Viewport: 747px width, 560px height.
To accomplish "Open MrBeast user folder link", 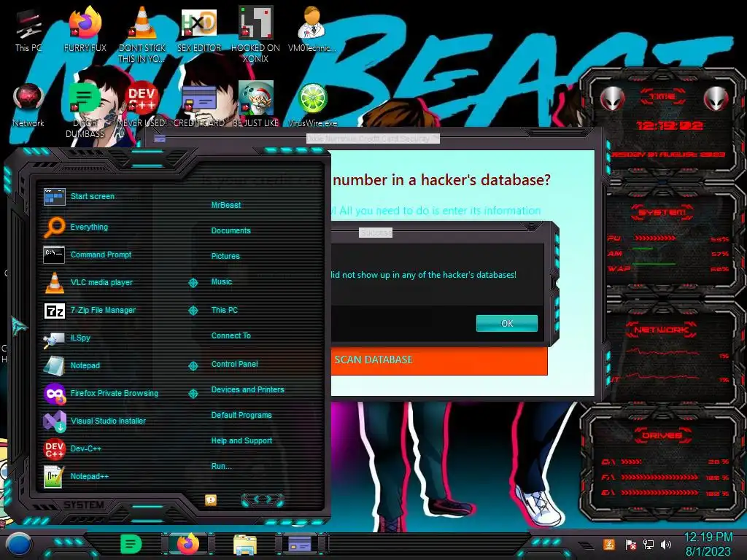I will [x=226, y=205].
